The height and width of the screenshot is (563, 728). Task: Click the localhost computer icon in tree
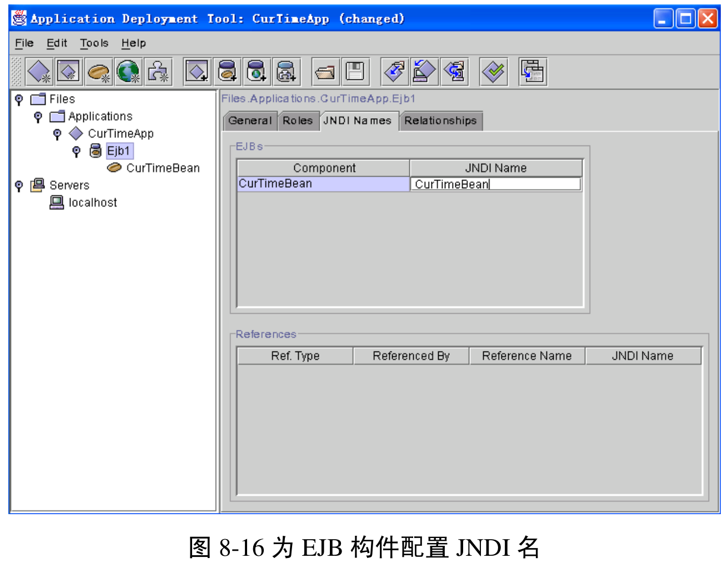point(57,203)
